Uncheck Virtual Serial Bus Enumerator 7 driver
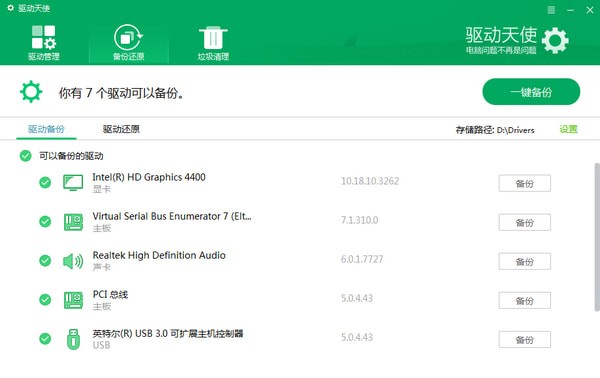 [x=45, y=222]
